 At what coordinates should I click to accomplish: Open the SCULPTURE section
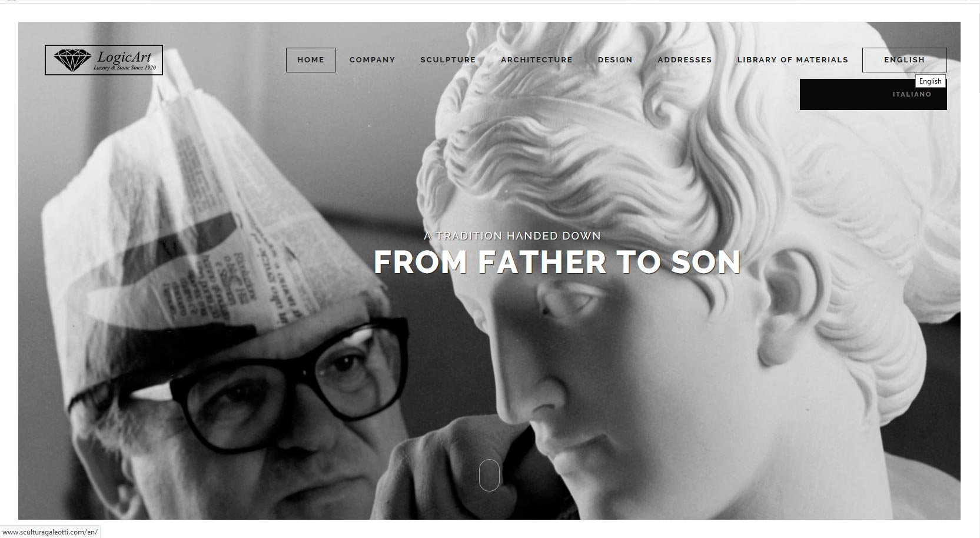click(x=448, y=60)
